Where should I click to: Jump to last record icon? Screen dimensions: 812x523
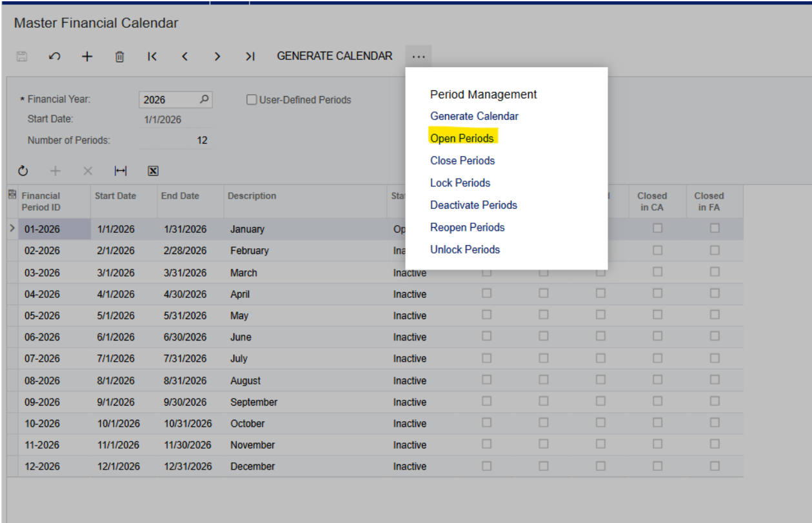[x=250, y=57]
